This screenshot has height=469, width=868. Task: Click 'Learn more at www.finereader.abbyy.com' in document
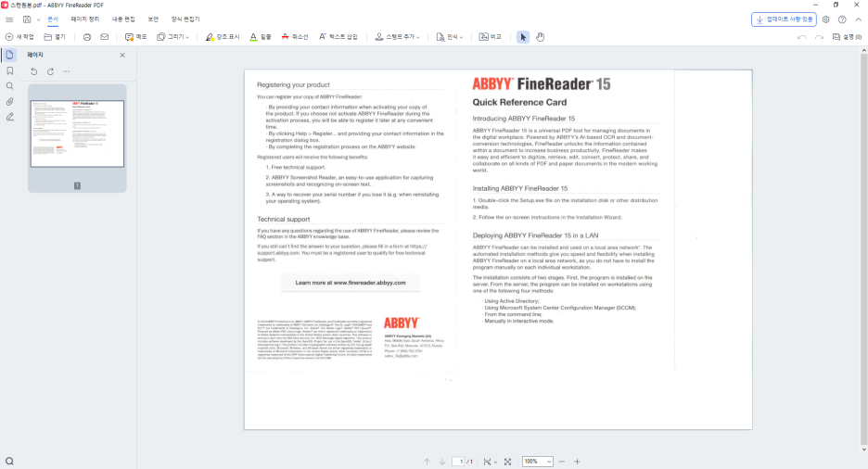[351, 283]
